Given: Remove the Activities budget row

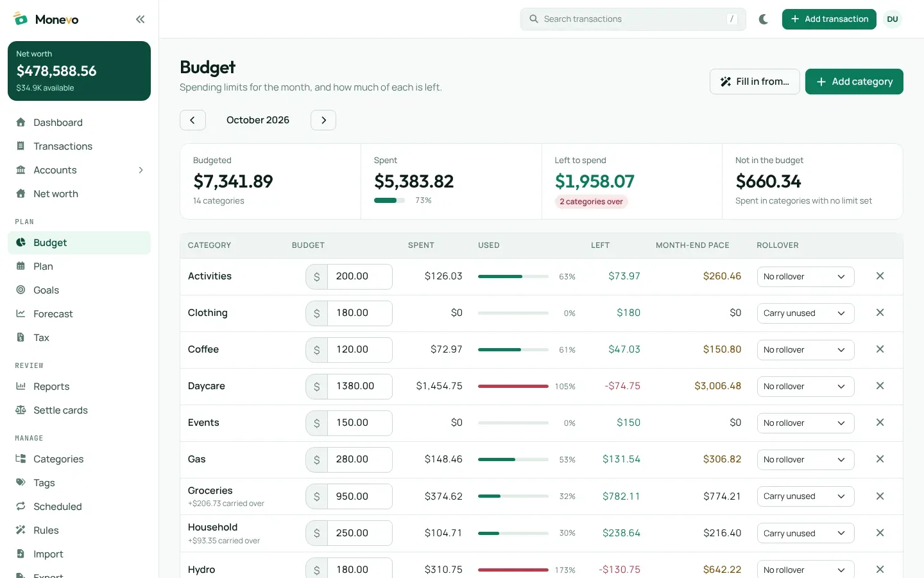Looking at the screenshot, I should click(880, 276).
